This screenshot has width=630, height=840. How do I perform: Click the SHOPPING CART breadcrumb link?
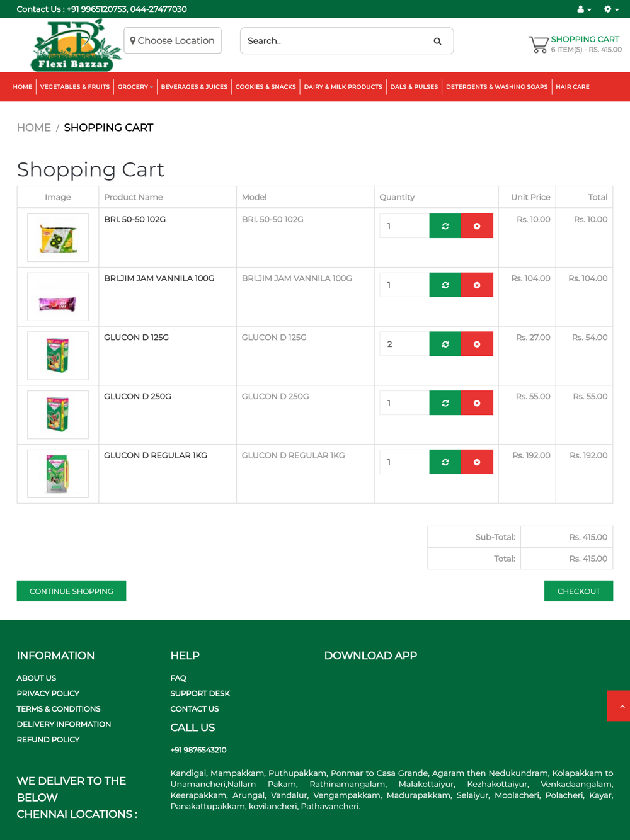pos(108,128)
